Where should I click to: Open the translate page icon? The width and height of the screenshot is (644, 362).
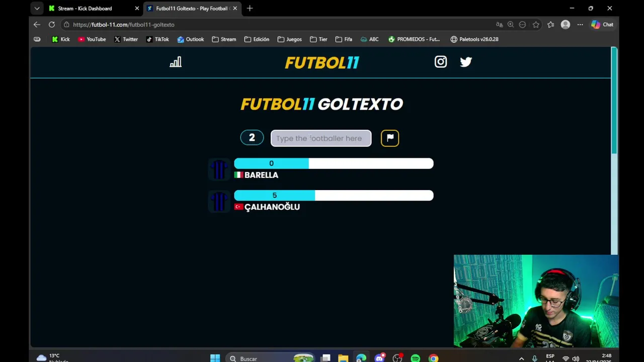point(499,25)
